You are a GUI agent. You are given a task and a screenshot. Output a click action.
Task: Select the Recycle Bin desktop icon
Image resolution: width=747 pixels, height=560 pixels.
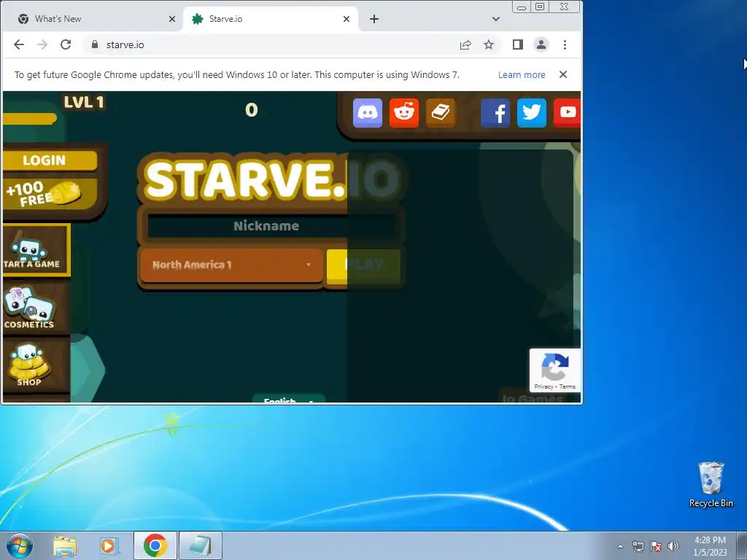711,485
